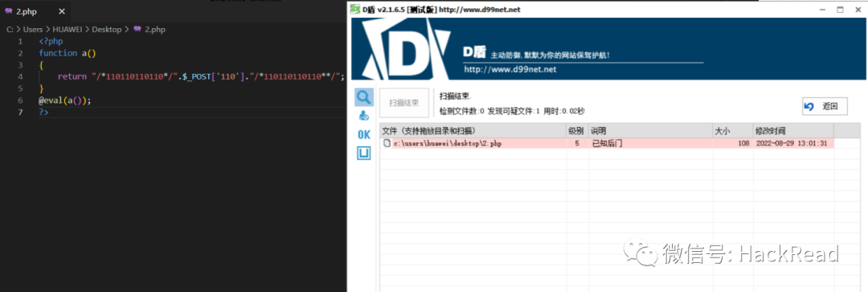Select the c:\users\huawei\desktop\2.php result row

tap(607, 143)
